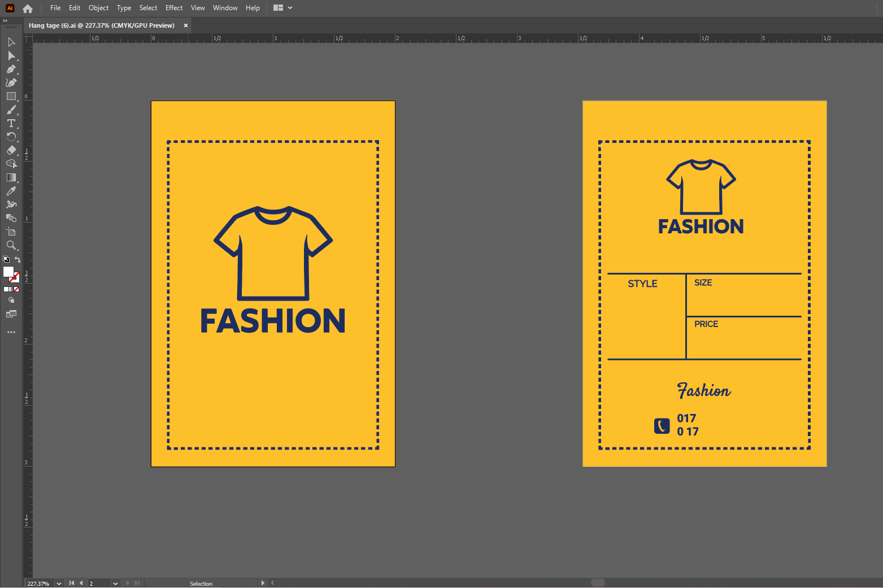Jump to the first artboard
Viewport: 883px width, 588px height.
click(72, 583)
